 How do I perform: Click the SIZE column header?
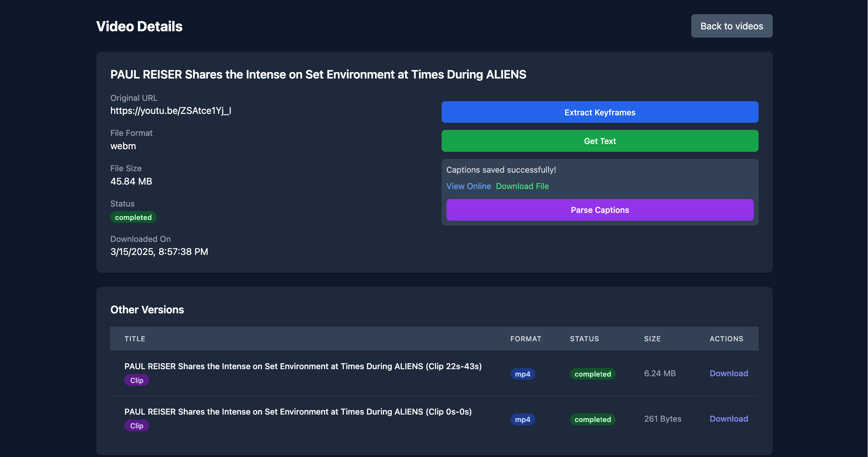(652, 339)
